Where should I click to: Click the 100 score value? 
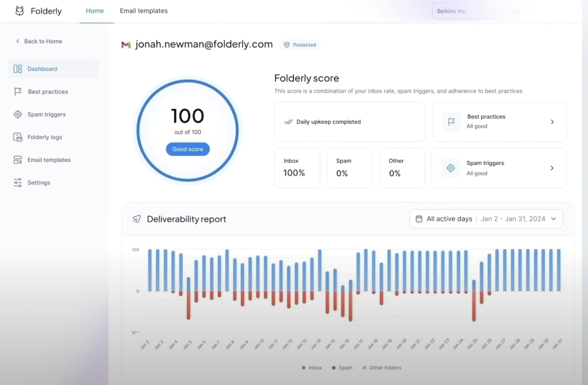[188, 116]
